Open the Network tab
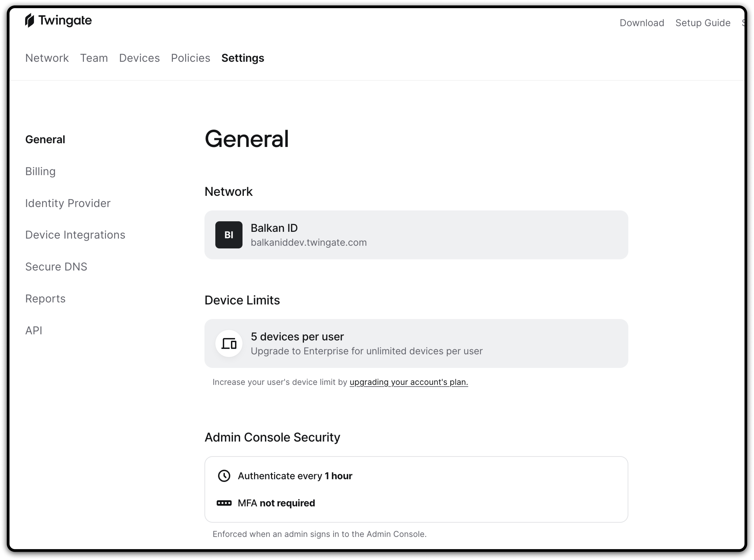 pos(47,58)
